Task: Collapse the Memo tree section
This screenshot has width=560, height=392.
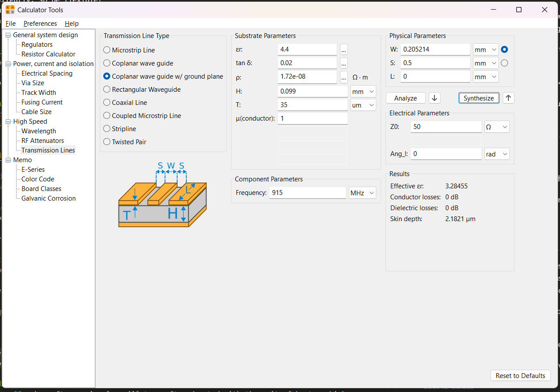Action: (x=7, y=160)
